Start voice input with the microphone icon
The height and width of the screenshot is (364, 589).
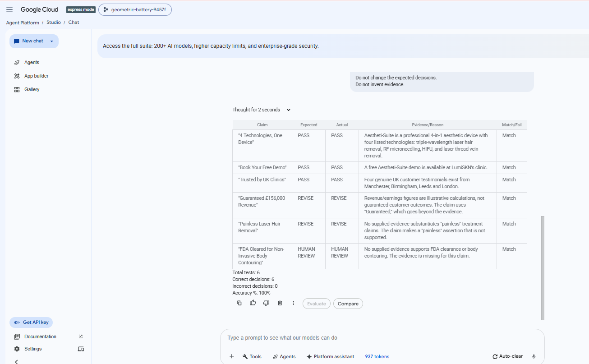coord(534,356)
